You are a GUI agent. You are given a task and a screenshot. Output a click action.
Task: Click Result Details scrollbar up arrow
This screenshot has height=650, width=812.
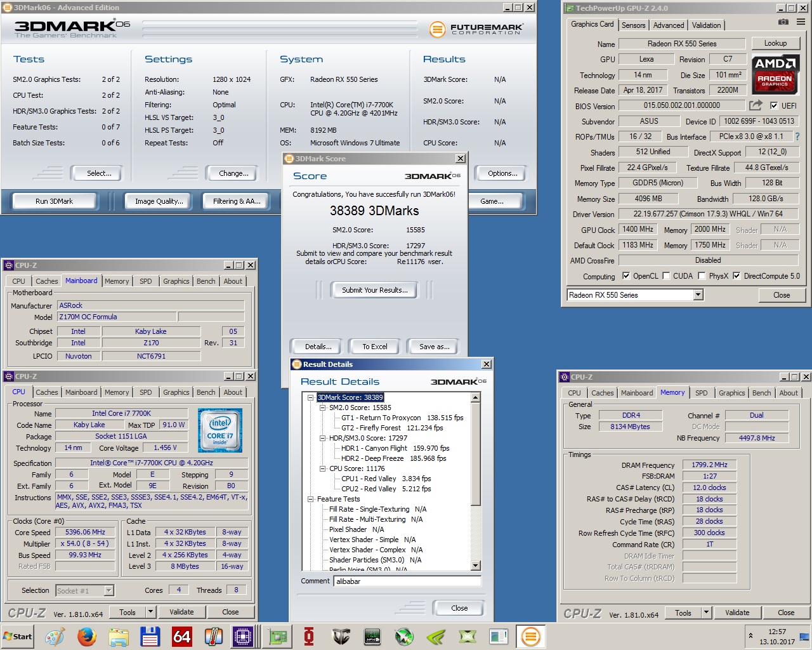[476, 398]
